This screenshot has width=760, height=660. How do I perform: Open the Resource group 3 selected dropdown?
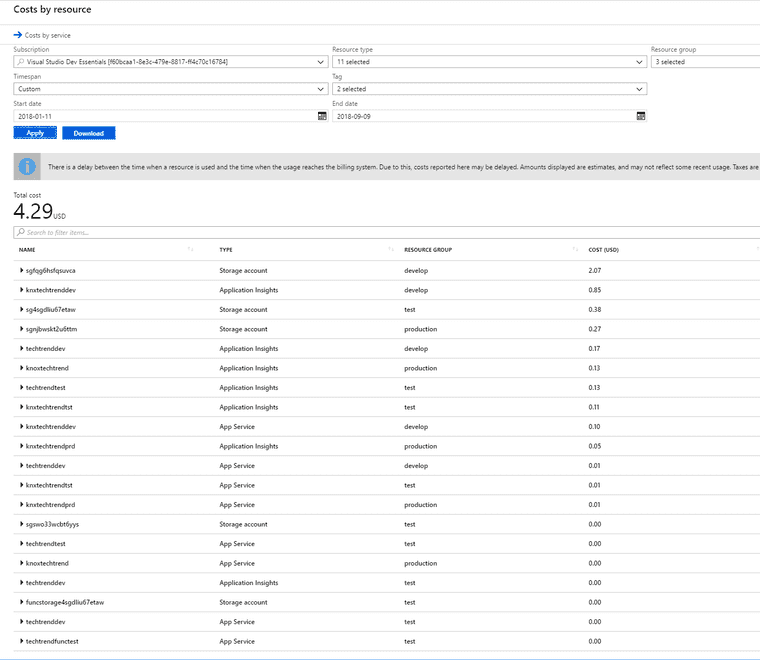705,62
